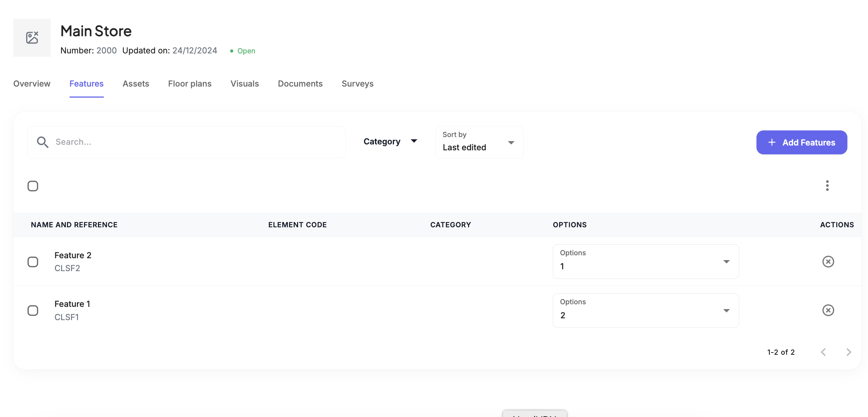The height and width of the screenshot is (417, 868).
Task: Check the Feature 1 row checkbox
Action: point(33,311)
